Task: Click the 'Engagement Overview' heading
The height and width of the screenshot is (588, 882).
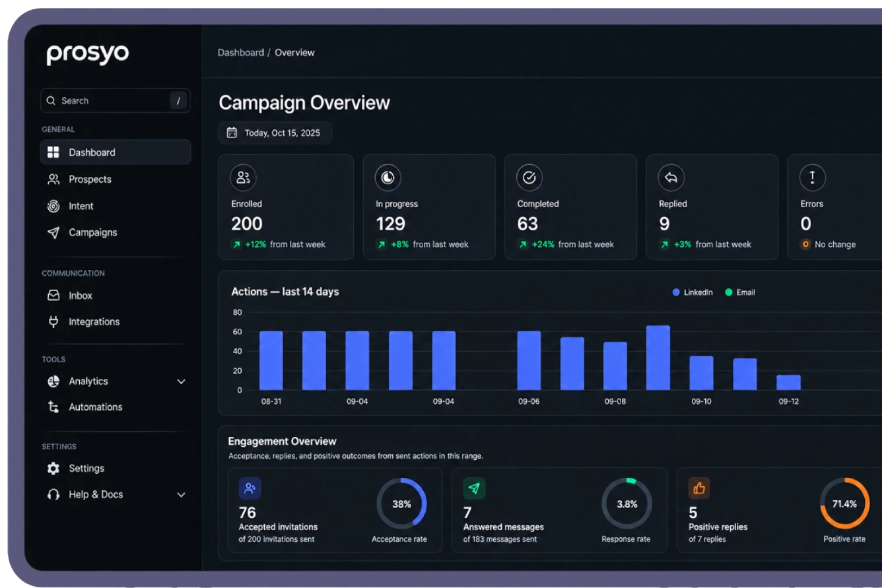Action: 282,441
